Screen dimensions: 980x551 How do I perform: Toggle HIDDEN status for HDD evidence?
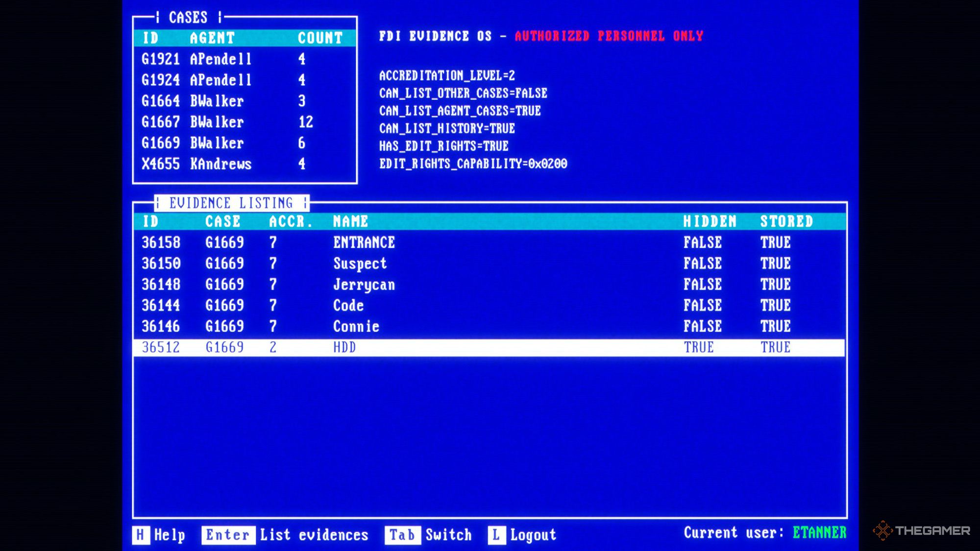click(x=698, y=346)
